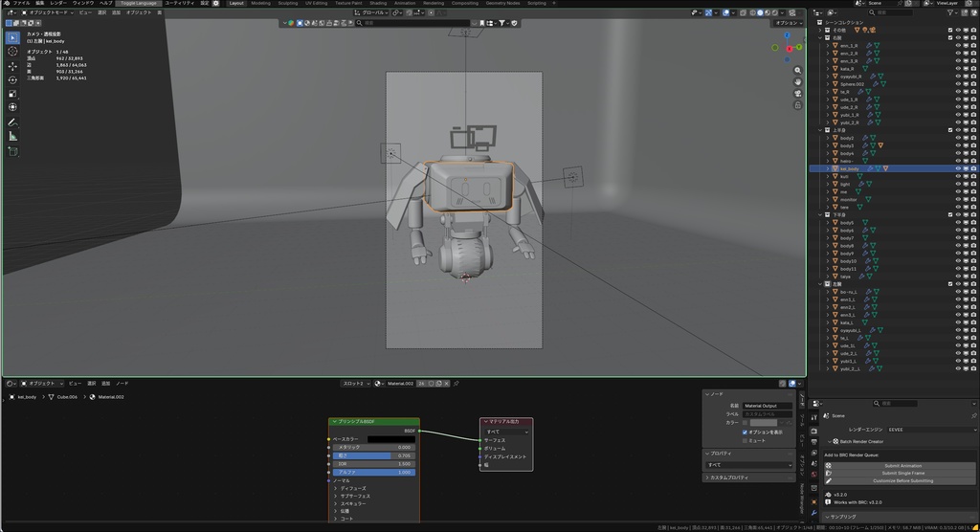
Task: Toggle the camera view icon in the viewport
Action: tap(797, 95)
